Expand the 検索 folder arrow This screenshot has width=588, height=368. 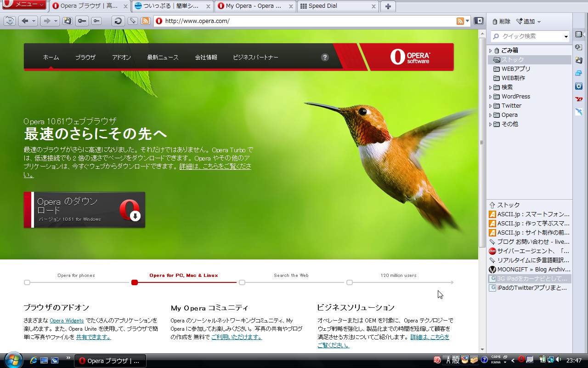coord(490,87)
